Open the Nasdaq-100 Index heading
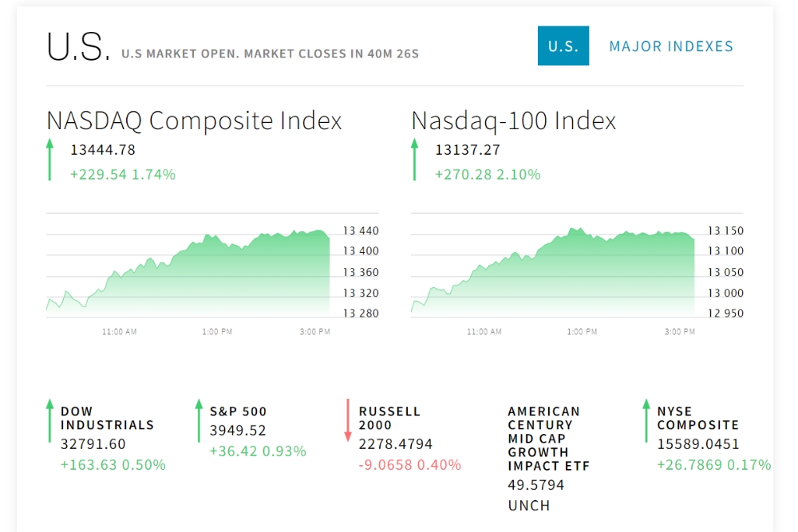The width and height of the screenshot is (798, 532). pyautogui.click(x=514, y=120)
